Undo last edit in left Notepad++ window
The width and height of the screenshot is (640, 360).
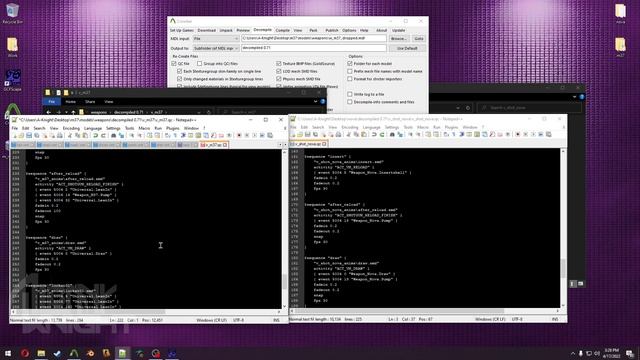95,135
